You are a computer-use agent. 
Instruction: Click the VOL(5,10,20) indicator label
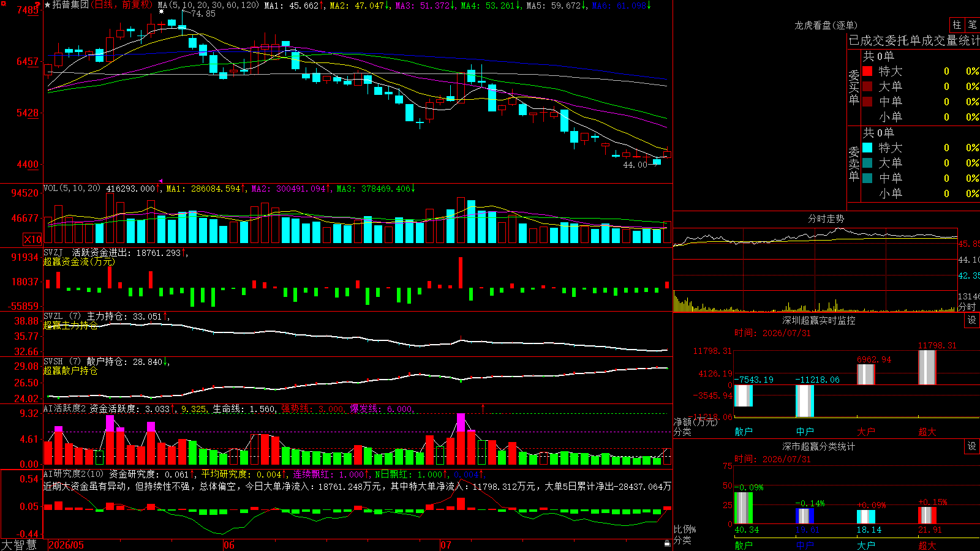click(x=72, y=188)
